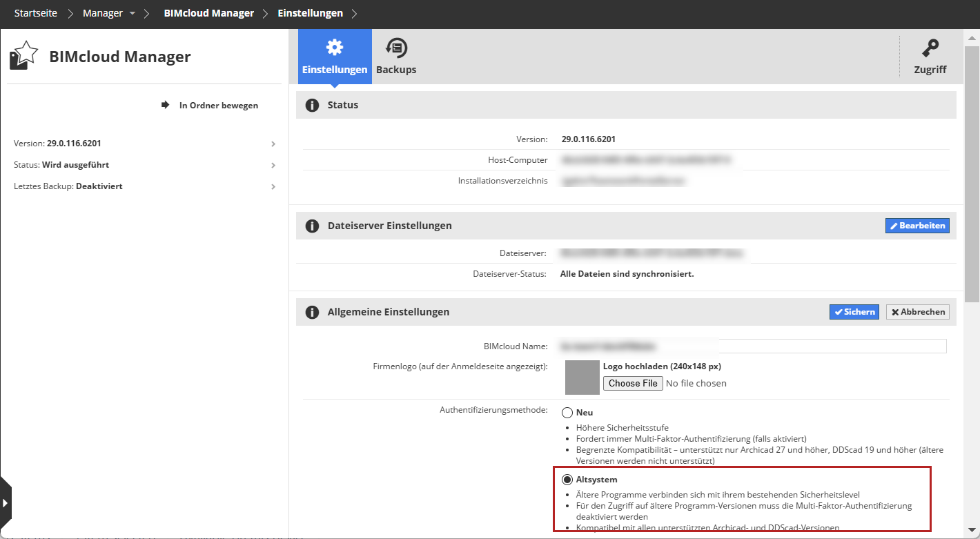Click the grey company logo placeholder thumbnail
This screenshot has width=980, height=539.
tap(582, 377)
